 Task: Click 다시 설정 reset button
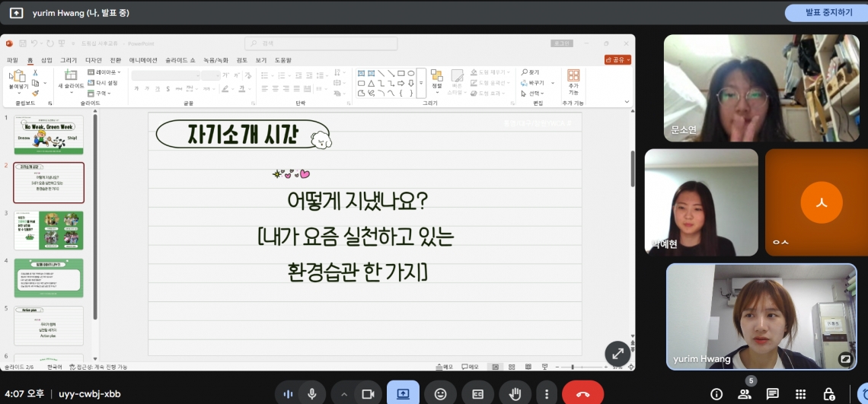click(103, 82)
